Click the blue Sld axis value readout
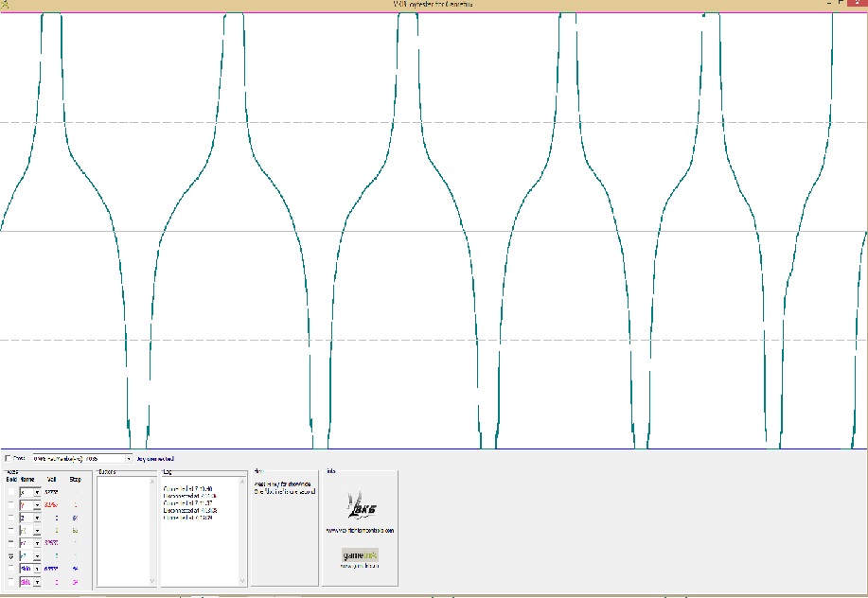The height and width of the screenshot is (598, 868). coord(51,569)
